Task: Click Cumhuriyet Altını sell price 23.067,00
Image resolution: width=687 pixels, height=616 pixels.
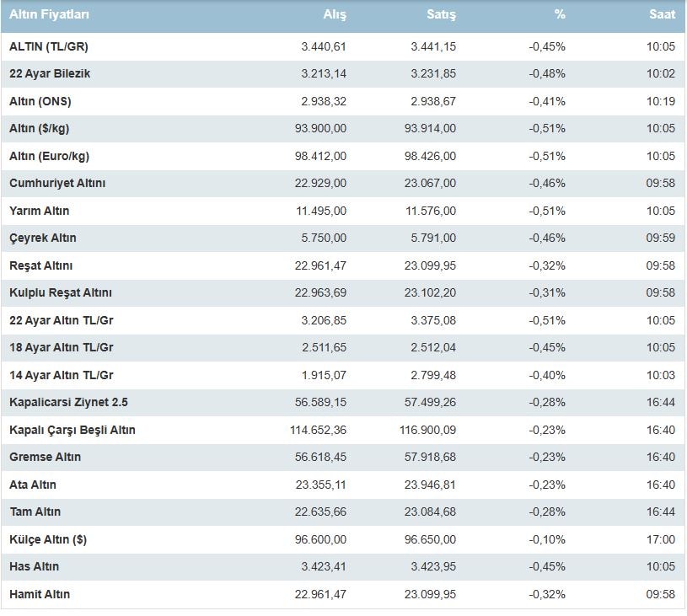Action: [430, 183]
